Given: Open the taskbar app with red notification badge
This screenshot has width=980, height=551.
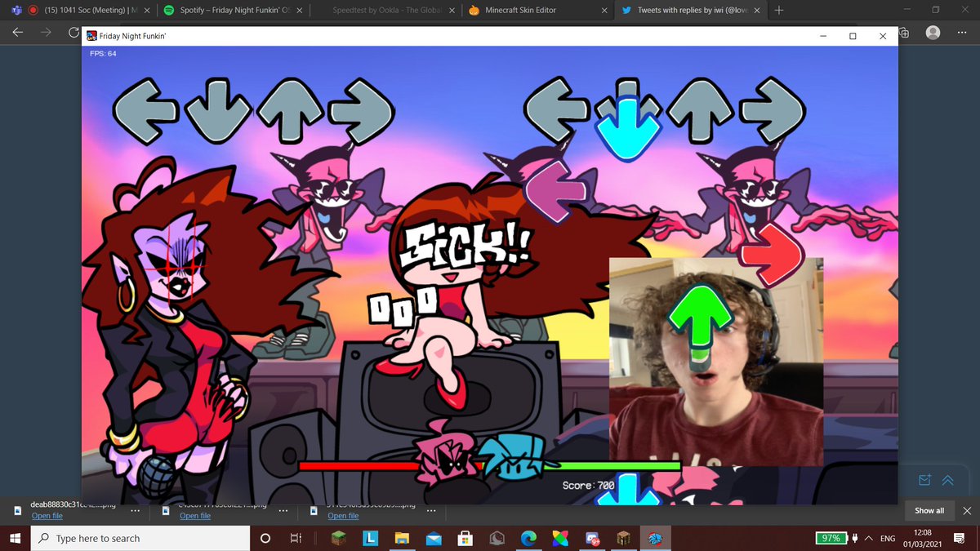Looking at the screenshot, I should coord(592,538).
